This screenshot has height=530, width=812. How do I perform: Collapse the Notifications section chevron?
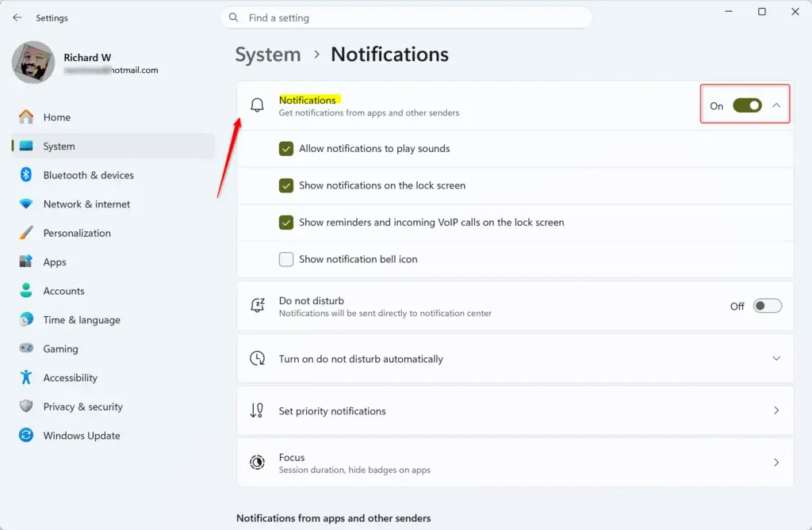[776, 105]
